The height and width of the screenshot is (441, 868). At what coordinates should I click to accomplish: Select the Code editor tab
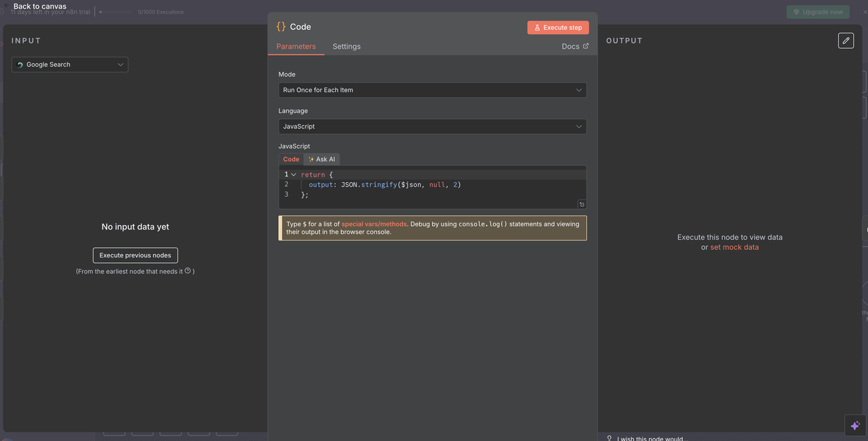coord(291,159)
